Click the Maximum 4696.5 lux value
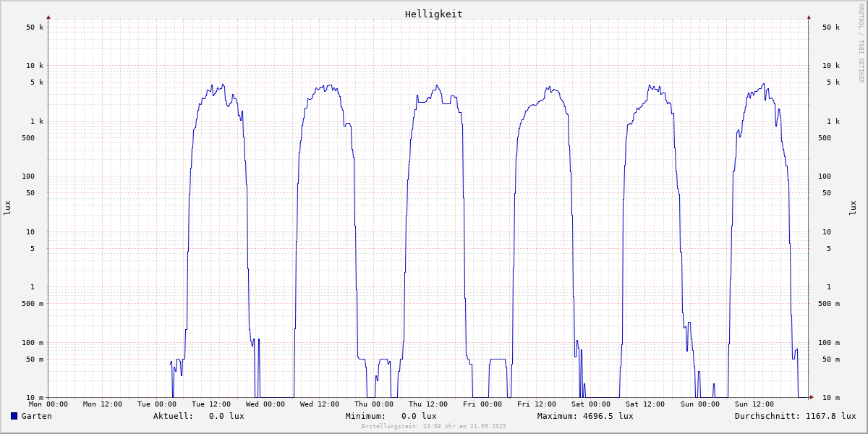The width and height of the screenshot is (868, 434). coord(608,416)
